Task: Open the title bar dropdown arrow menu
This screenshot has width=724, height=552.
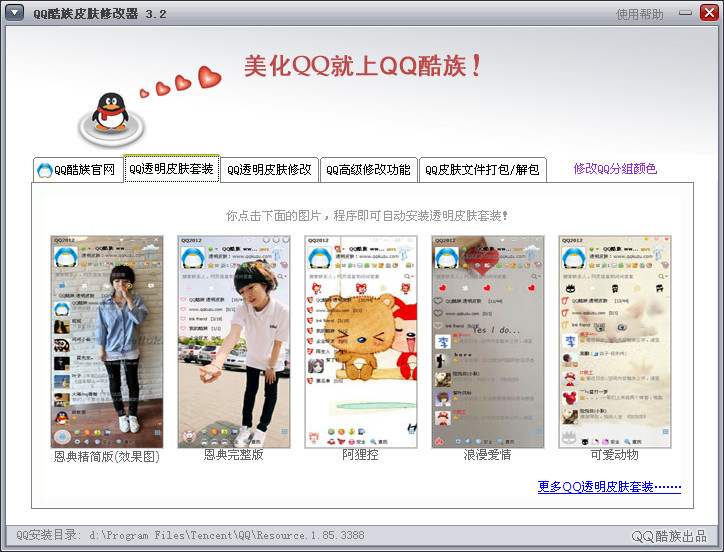Action: pos(14,12)
